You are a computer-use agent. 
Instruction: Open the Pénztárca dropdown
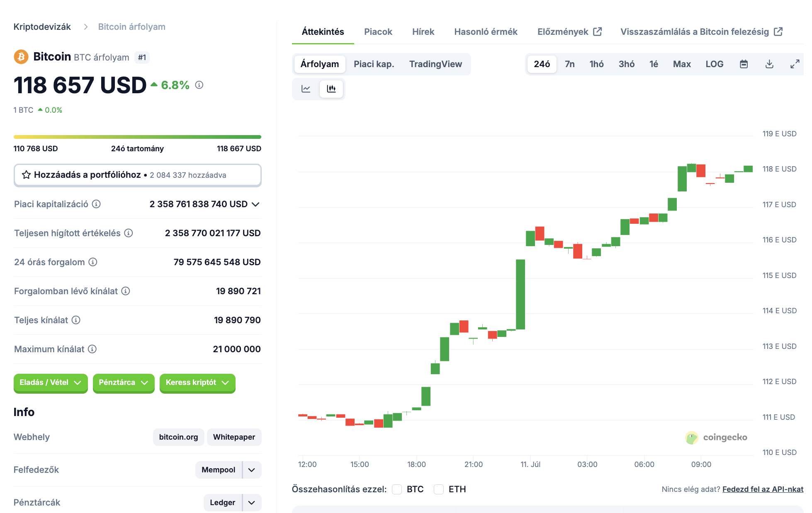(124, 383)
